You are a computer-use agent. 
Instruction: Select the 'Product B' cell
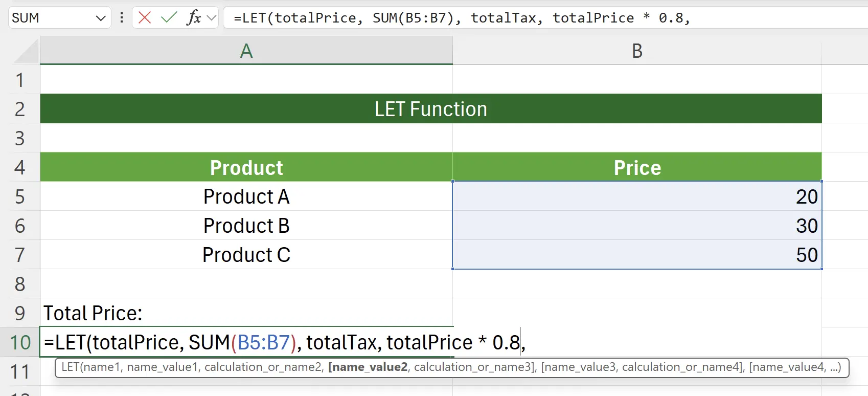tap(246, 226)
